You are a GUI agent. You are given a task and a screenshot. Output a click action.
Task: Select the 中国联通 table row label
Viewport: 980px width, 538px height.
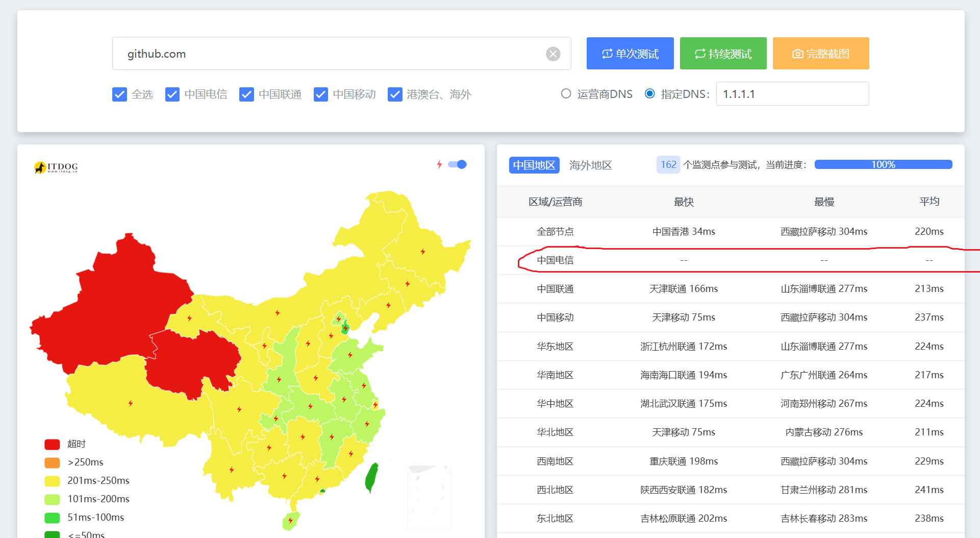click(555, 289)
